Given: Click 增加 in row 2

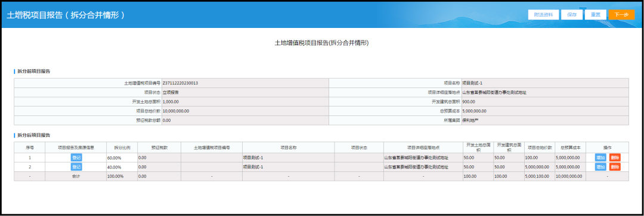Looking at the screenshot, I should coord(600,167).
